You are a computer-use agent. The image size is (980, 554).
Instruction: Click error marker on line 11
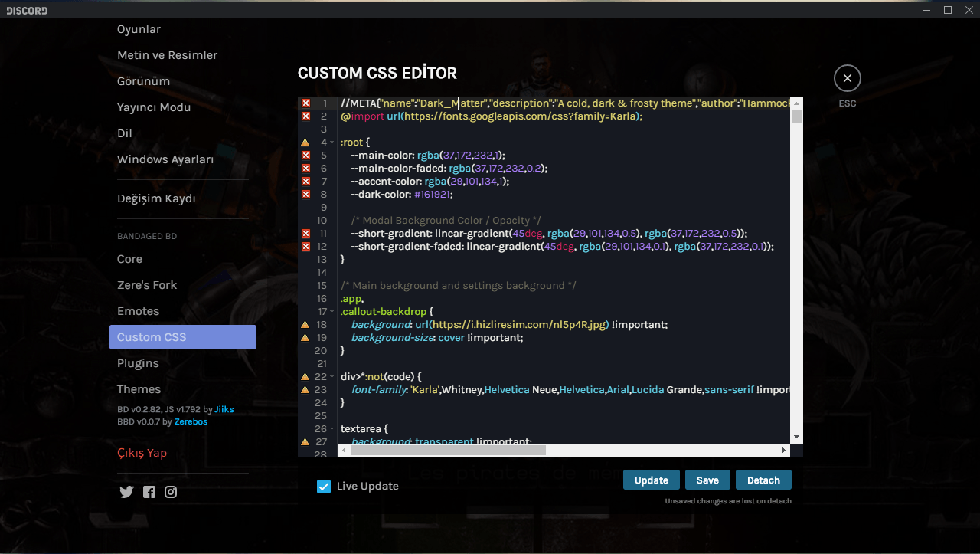tap(305, 233)
